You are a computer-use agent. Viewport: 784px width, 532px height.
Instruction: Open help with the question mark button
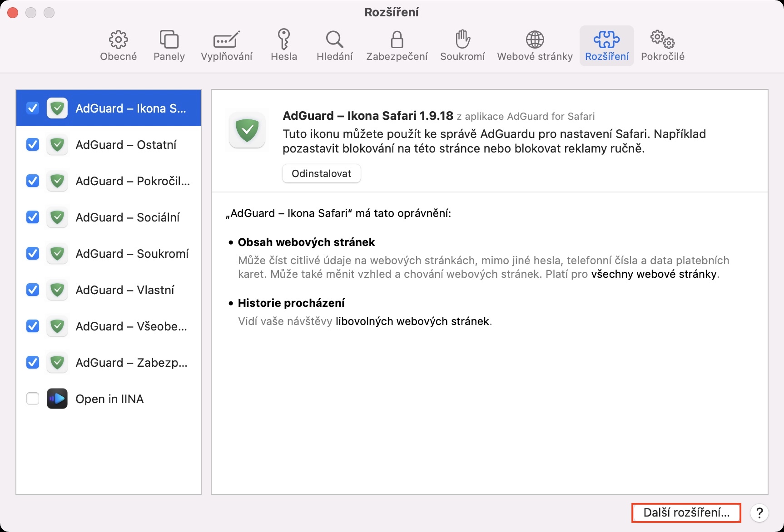pyautogui.click(x=759, y=513)
